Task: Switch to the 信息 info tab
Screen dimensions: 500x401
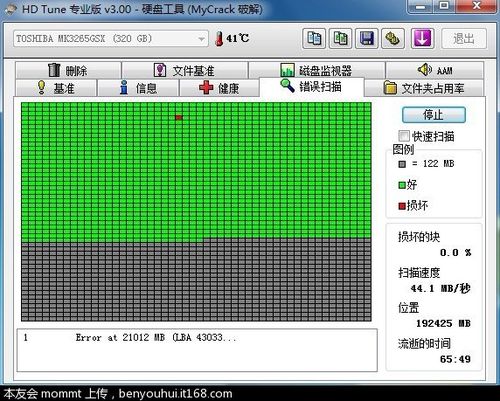Action: tap(138, 88)
